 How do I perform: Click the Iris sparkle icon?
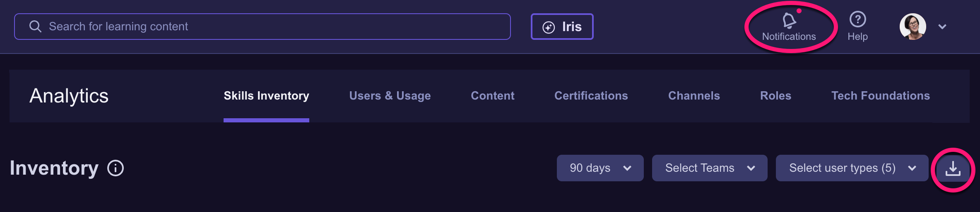point(549,27)
